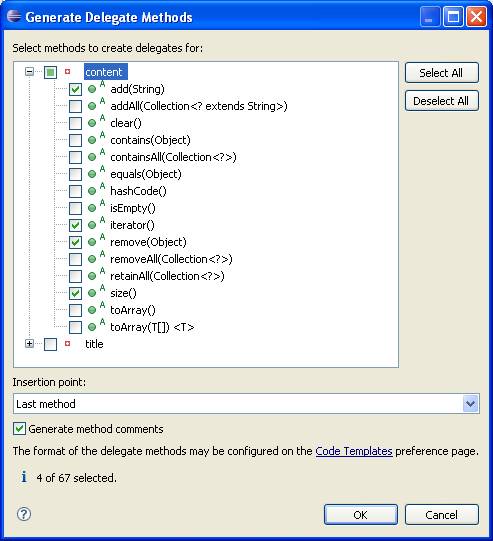Click green method icon next to hashCode()

coord(92,191)
